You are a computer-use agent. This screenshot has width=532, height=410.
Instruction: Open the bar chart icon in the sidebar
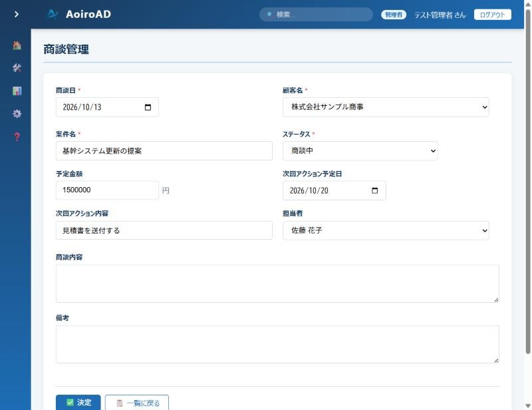(x=17, y=91)
